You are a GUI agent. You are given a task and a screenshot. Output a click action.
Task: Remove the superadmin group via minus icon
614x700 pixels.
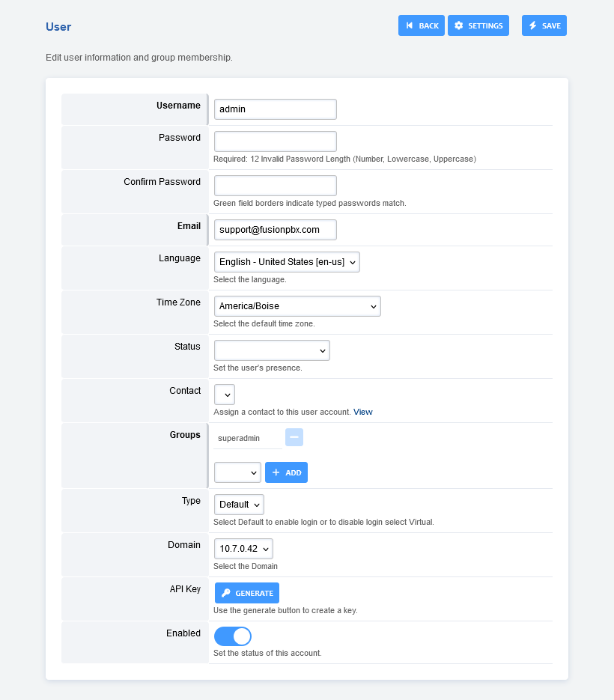(294, 437)
